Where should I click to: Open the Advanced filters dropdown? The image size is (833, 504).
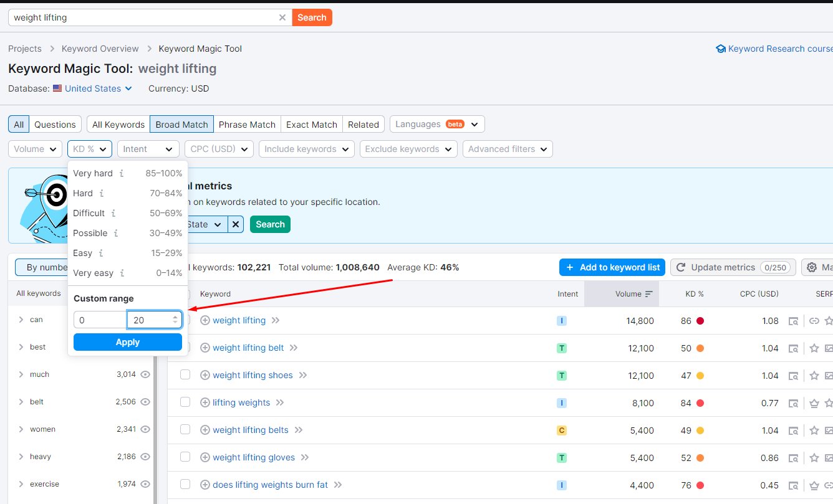click(x=508, y=149)
